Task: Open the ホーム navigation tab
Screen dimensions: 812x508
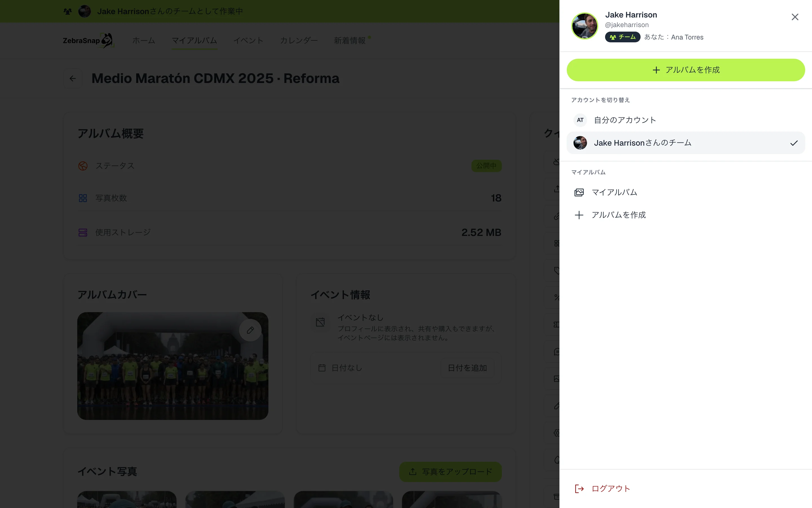Action: [144, 41]
